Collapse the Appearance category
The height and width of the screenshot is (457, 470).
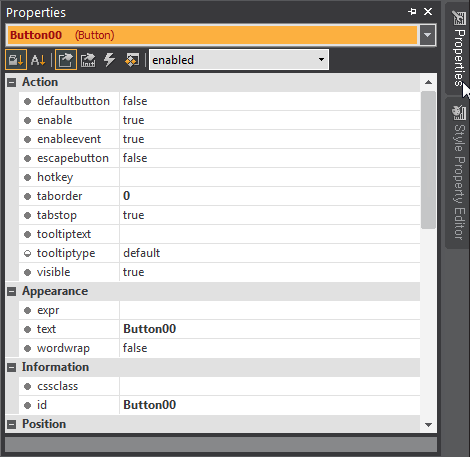click(x=12, y=292)
